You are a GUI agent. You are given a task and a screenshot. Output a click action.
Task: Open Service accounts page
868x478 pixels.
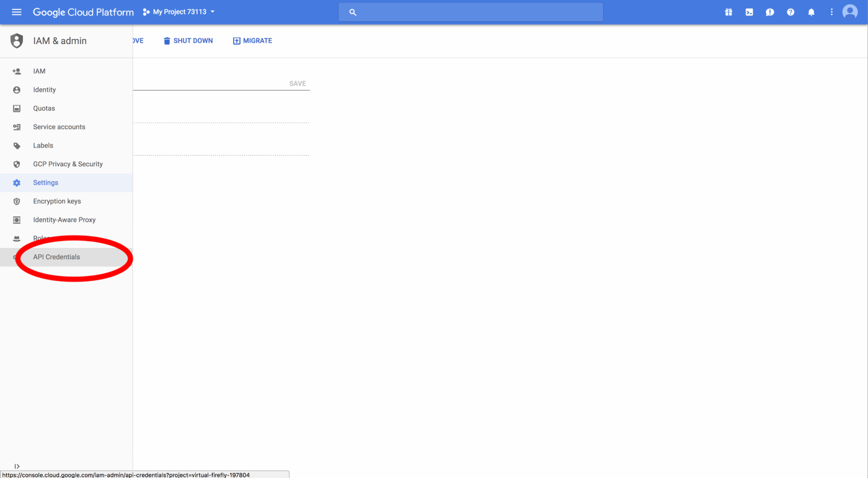coord(59,127)
